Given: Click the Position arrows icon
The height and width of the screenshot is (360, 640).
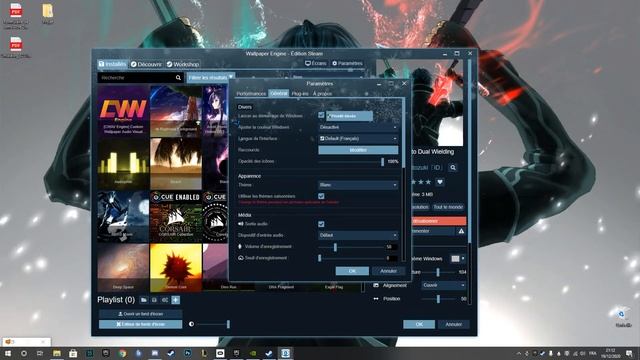Looking at the screenshot, I should pos(376,299).
